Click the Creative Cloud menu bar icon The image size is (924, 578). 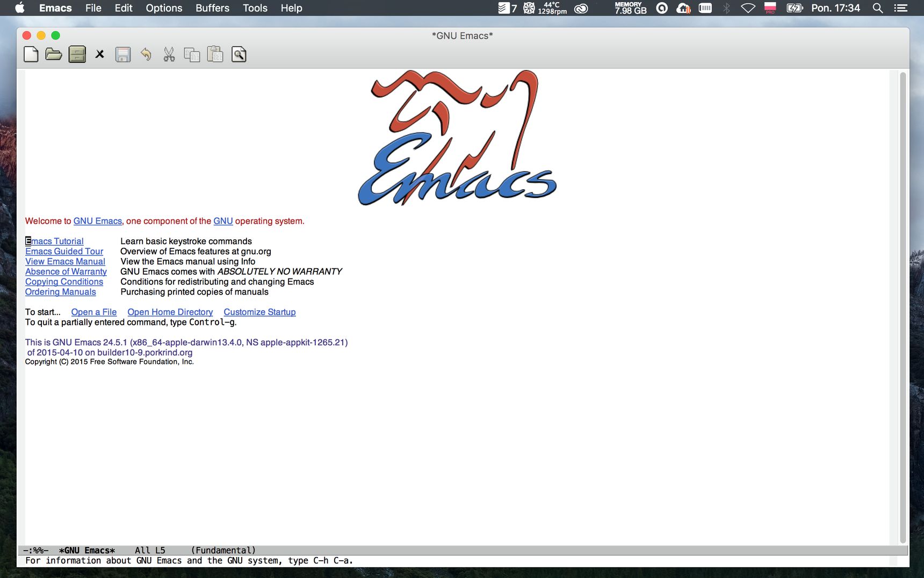tap(581, 8)
